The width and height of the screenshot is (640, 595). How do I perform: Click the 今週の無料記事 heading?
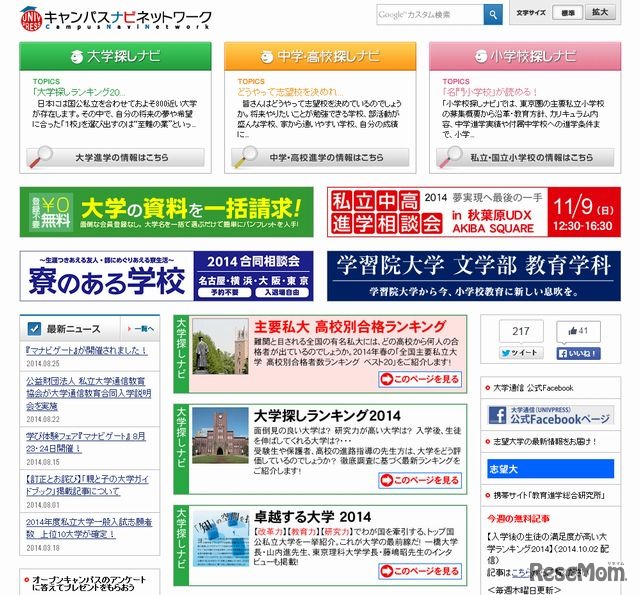click(518, 519)
